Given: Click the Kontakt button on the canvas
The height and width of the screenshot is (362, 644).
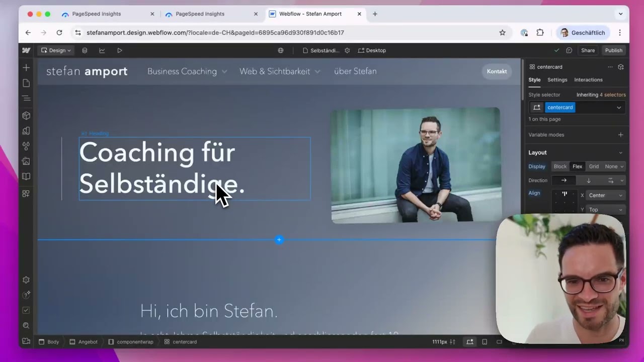Looking at the screenshot, I should click(497, 71).
